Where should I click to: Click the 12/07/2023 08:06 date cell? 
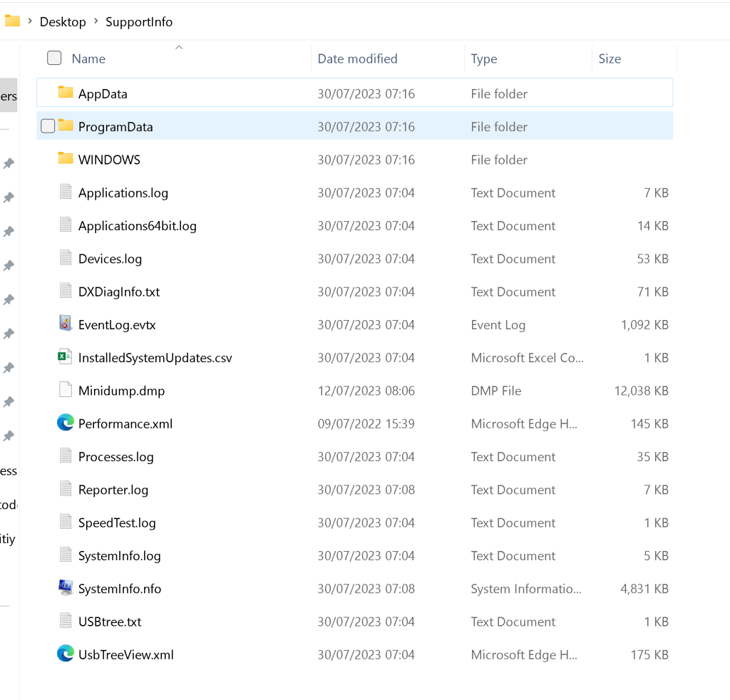(366, 391)
